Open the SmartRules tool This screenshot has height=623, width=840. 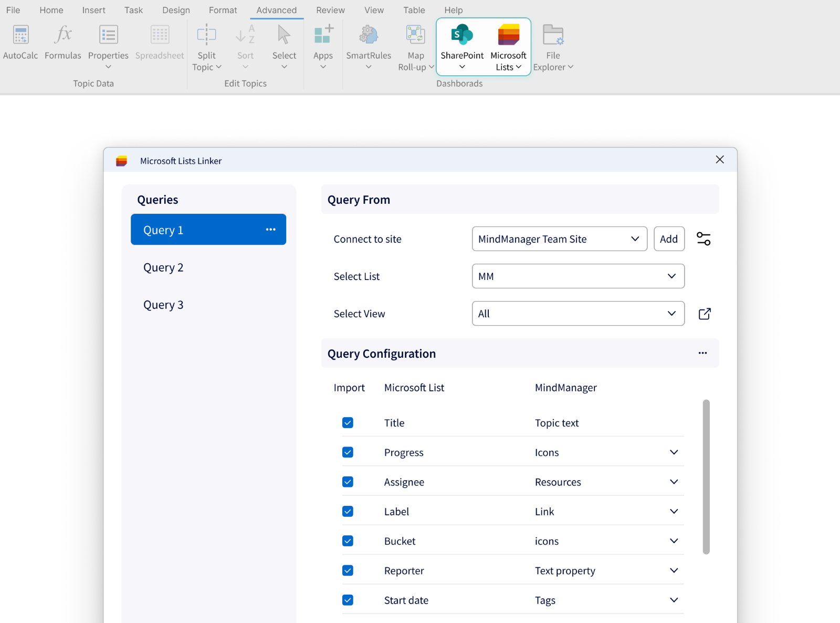coord(368,45)
